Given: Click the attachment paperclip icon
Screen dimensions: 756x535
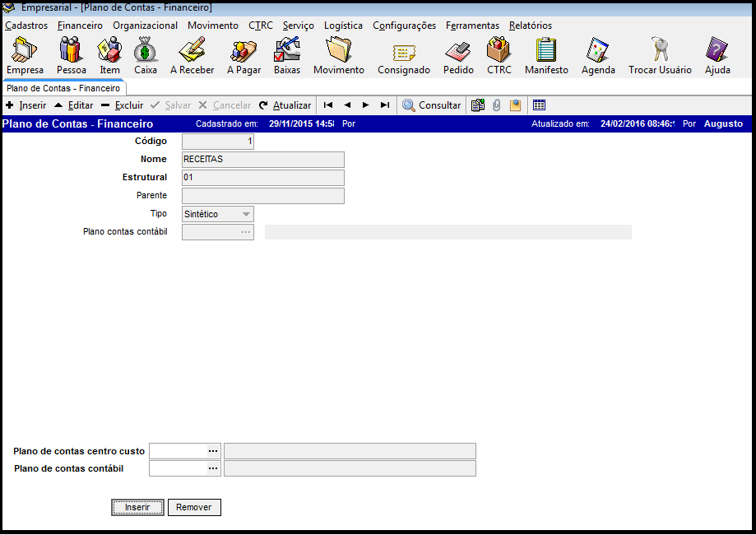Looking at the screenshot, I should pyautogui.click(x=497, y=105).
